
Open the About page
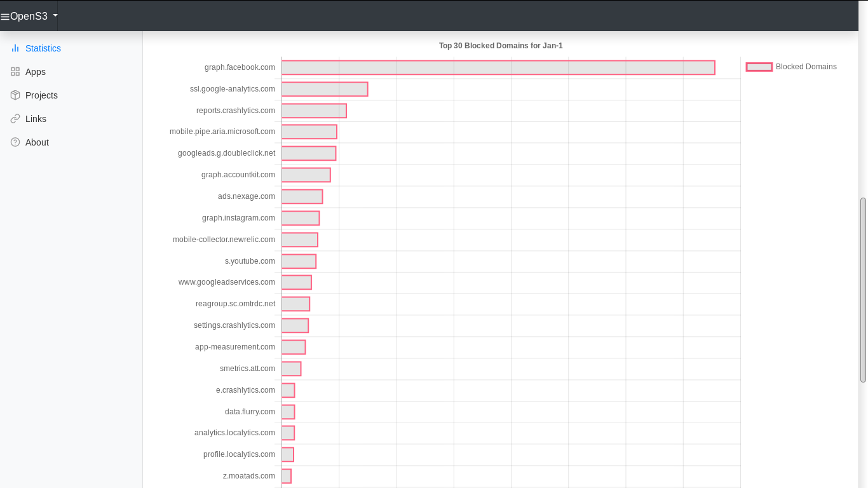pos(37,142)
